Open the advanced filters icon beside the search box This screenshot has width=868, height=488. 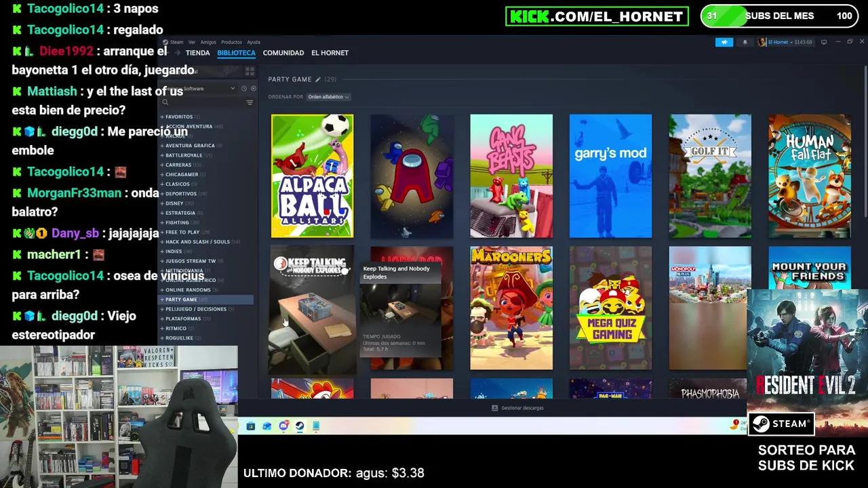coord(250,103)
